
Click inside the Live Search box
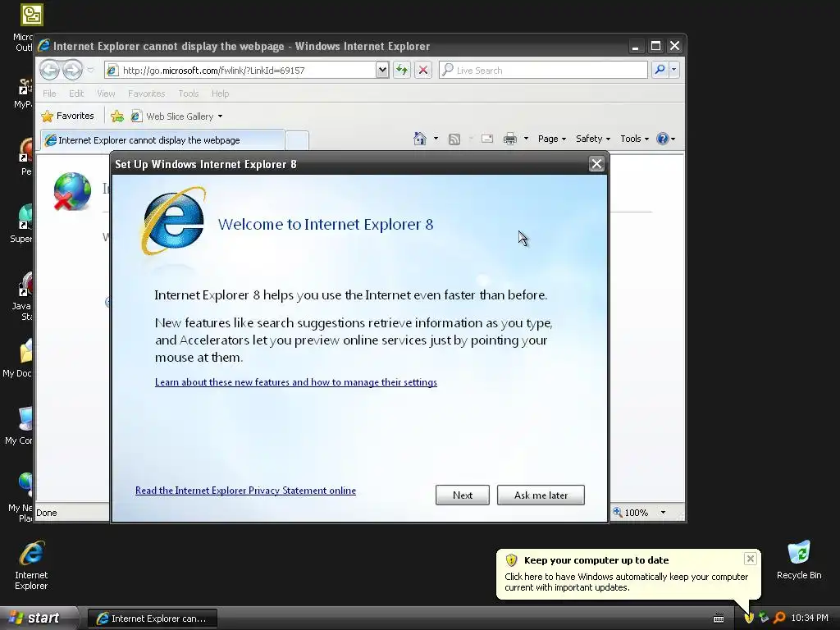coord(543,71)
